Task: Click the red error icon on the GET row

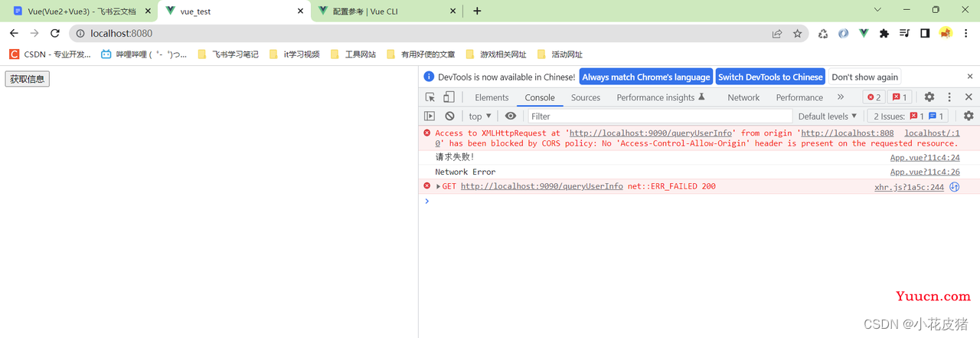Action: pyautogui.click(x=427, y=186)
